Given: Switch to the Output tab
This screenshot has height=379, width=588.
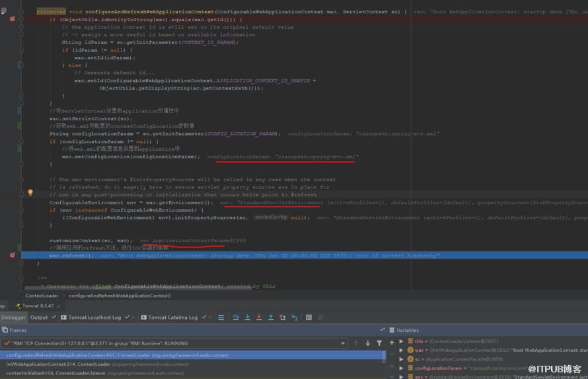Looking at the screenshot, I should (39, 317).
